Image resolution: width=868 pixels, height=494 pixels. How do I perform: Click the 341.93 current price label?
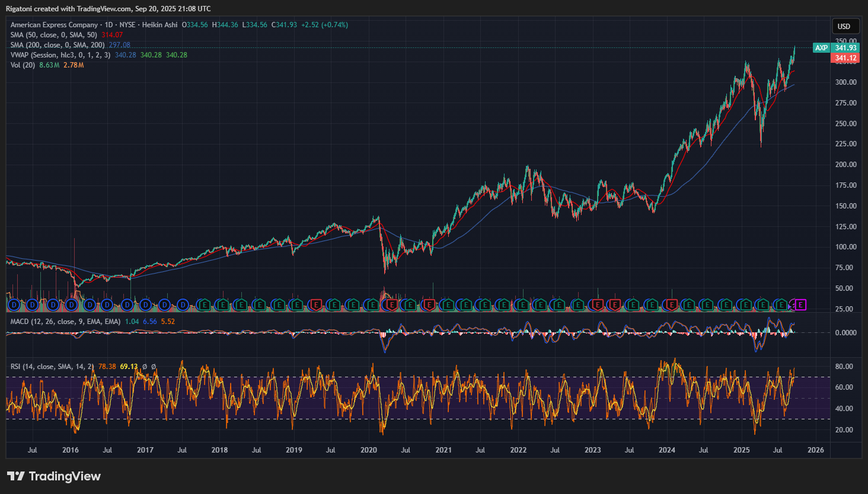click(x=846, y=48)
